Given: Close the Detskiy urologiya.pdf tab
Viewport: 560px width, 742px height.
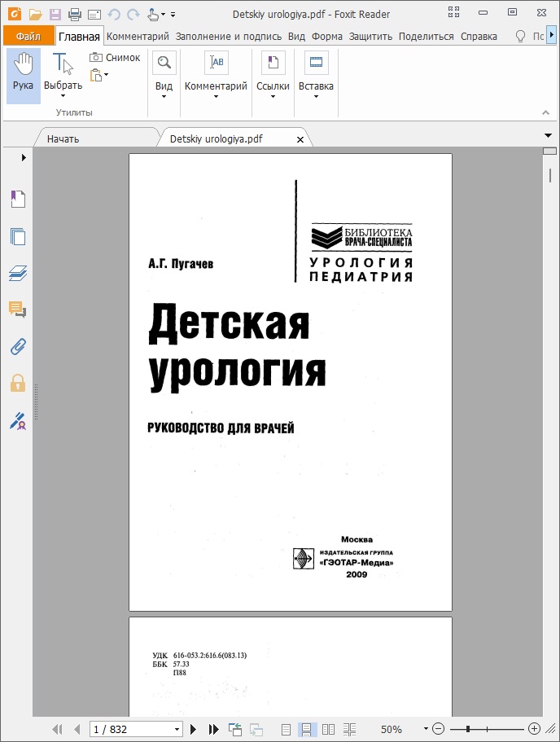Looking at the screenshot, I should [x=300, y=139].
